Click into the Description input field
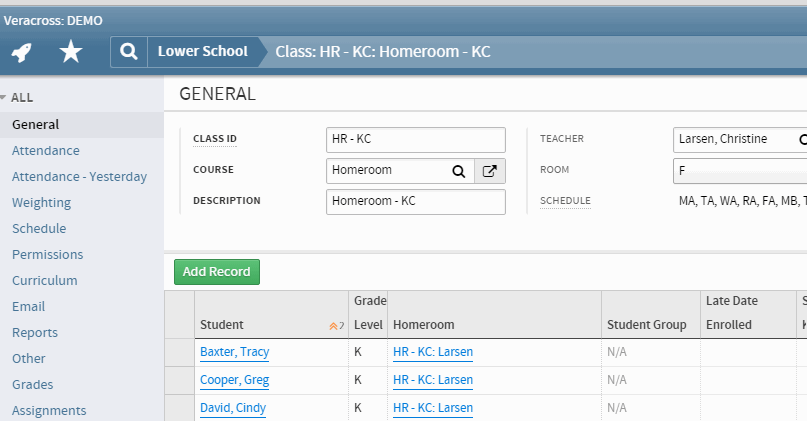The height and width of the screenshot is (421, 807). pyautogui.click(x=415, y=201)
